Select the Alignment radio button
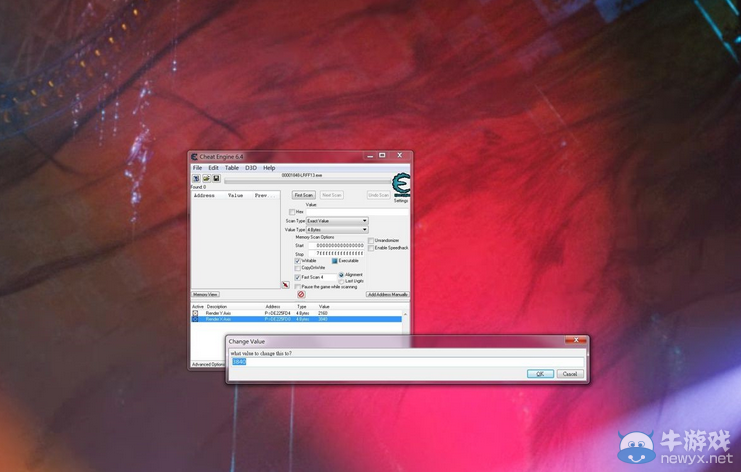Viewport: 741px width, 472px height. coord(341,275)
